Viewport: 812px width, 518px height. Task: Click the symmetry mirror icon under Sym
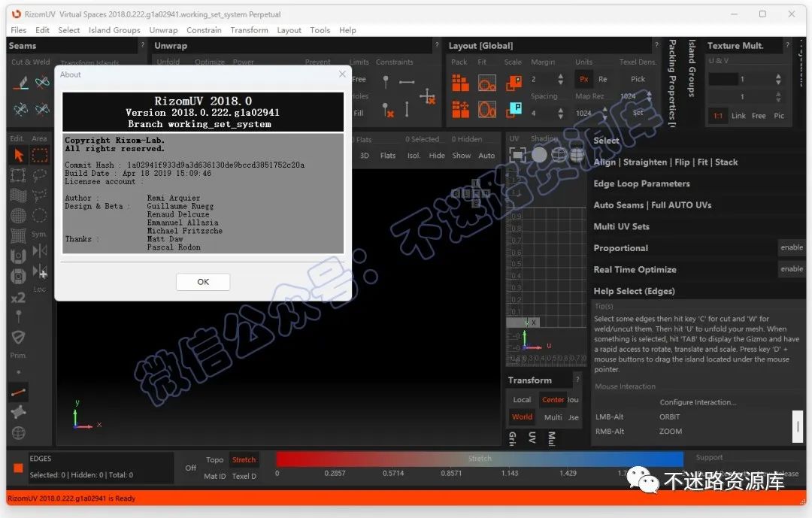[40, 251]
